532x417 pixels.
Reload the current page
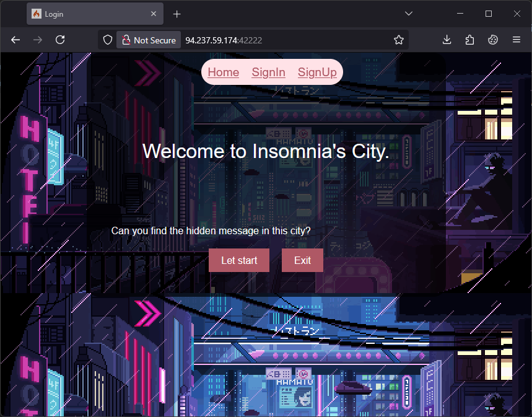[60, 40]
